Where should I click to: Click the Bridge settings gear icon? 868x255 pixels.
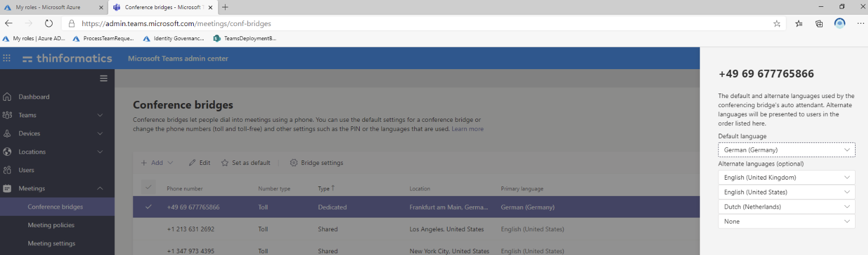[x=293, y=163]
